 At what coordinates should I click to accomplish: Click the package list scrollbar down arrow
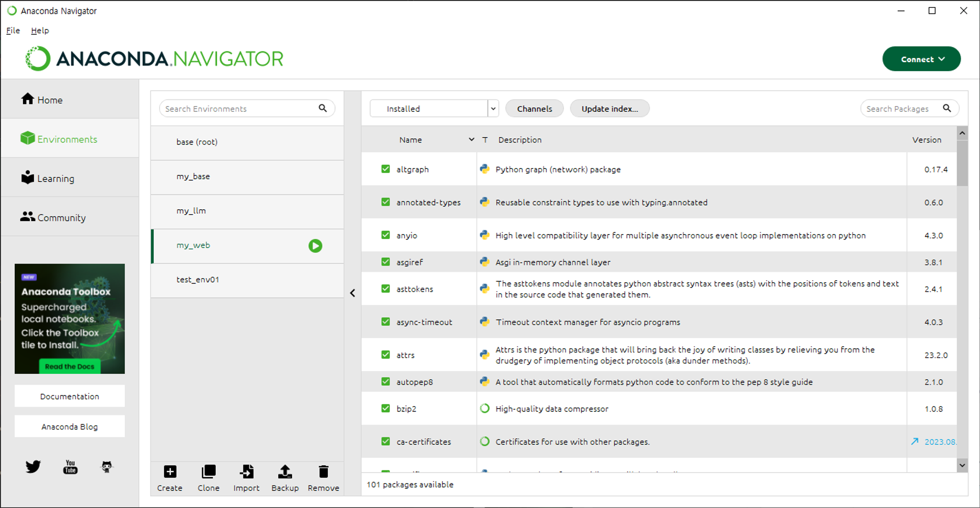[962, 465]
